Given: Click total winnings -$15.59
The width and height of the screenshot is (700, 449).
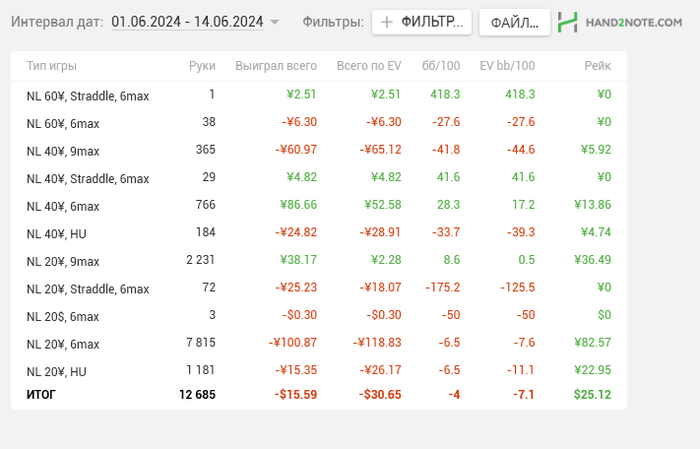Looking at the screenshot, I should click(296, 395).
